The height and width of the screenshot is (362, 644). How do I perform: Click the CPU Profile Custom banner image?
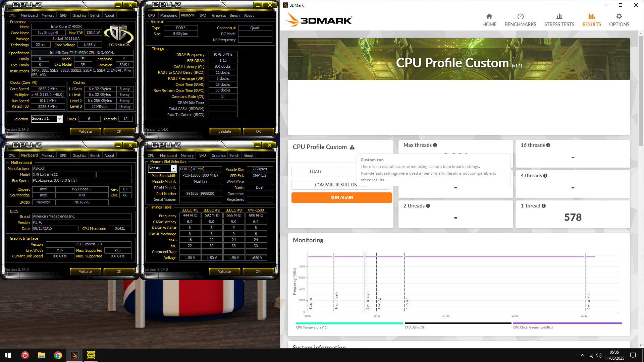coord(459,59)
